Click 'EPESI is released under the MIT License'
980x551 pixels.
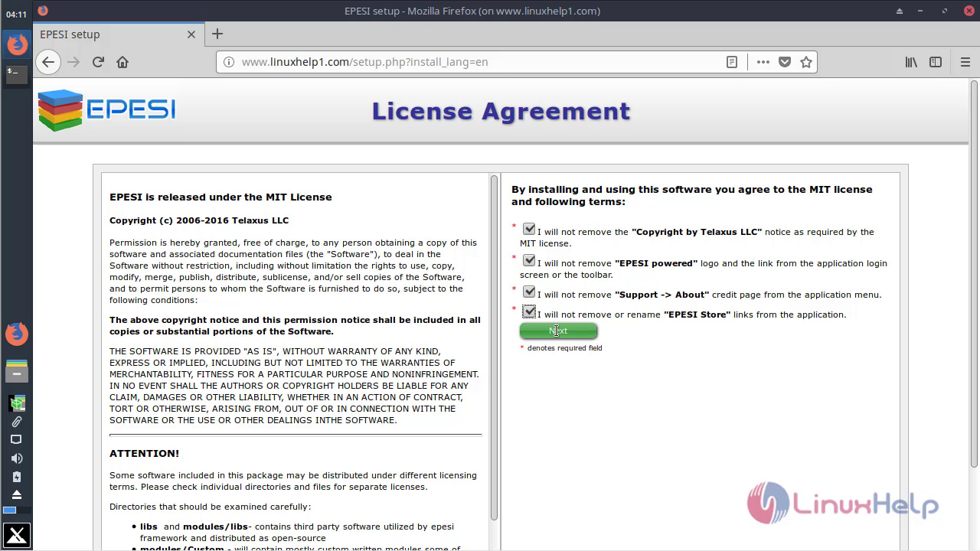click(220, 197)
